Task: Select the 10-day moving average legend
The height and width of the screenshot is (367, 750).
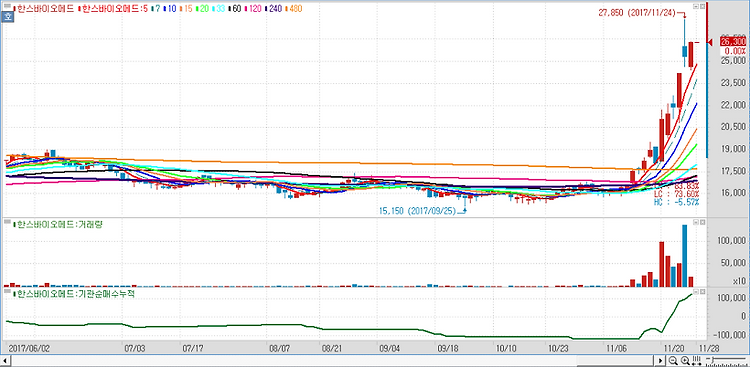Action: 170,9
